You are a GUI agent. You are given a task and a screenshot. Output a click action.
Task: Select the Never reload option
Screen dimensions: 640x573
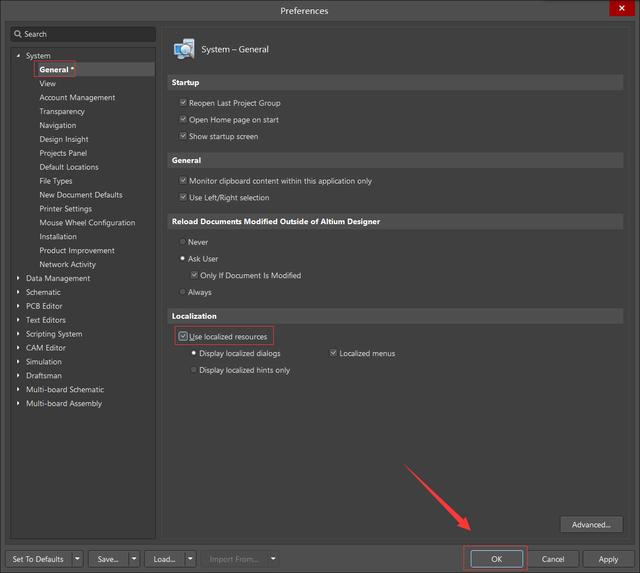(182, 242)
